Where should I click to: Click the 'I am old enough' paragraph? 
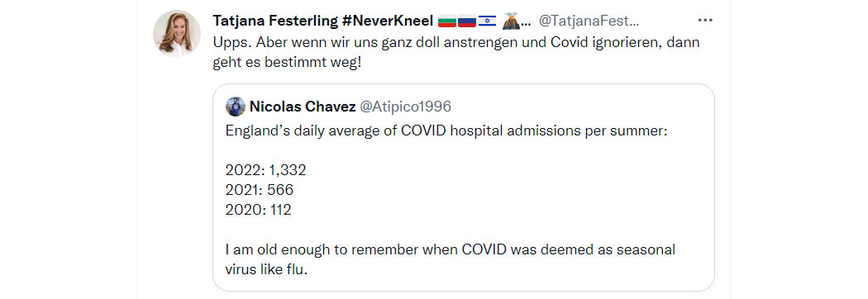pos(451,259)
